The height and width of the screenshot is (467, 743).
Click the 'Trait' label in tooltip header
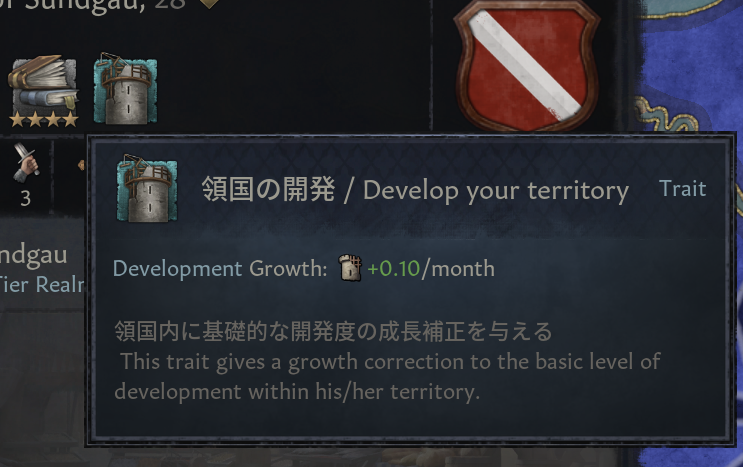[x=682, y=189]
